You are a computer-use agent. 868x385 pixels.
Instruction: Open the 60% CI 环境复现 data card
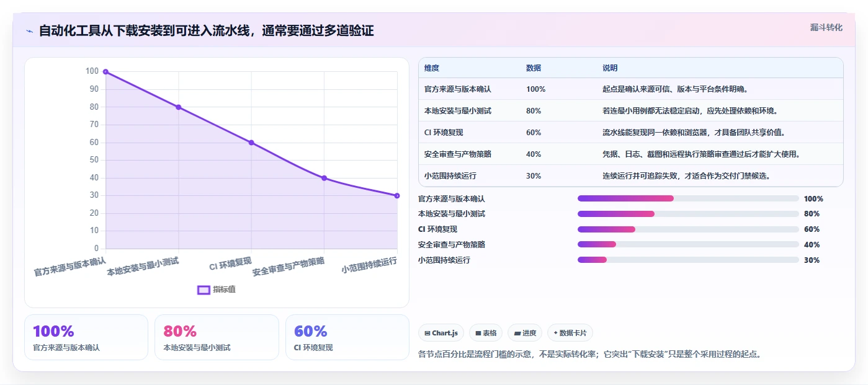(x=347, y=337)
